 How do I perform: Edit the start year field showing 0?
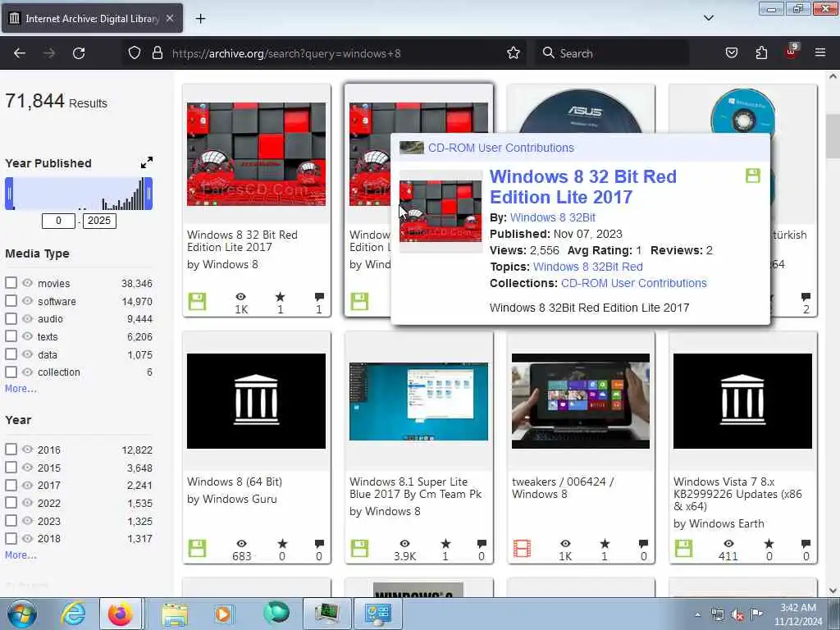pos(58,221)
